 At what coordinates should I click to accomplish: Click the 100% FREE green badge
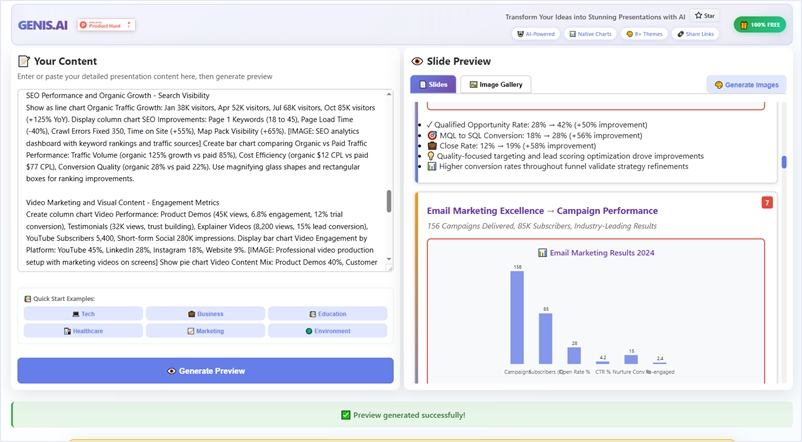(759, 24)
